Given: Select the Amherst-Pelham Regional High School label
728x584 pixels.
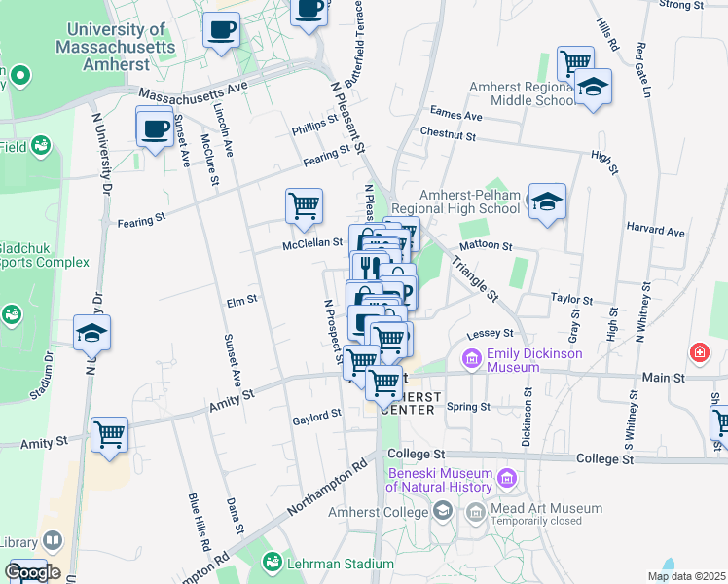Looking at the screenshot, I should click(x=455, y=201).
